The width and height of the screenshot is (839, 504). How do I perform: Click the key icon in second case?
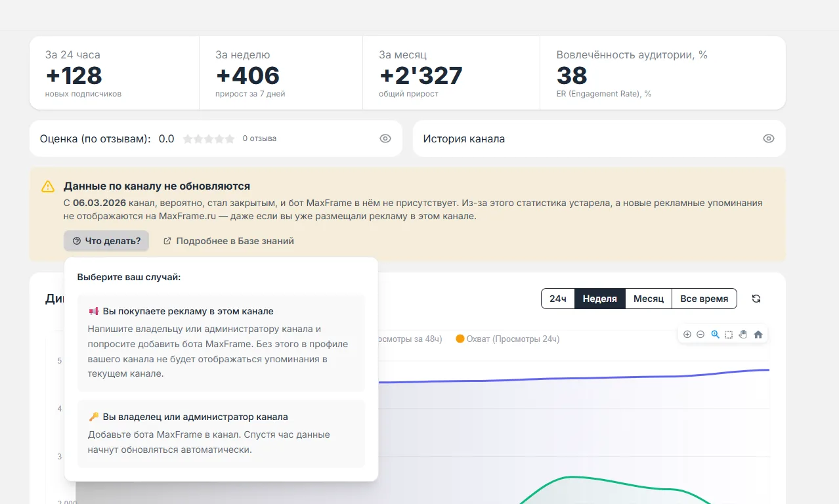click(x=93, y=417)
